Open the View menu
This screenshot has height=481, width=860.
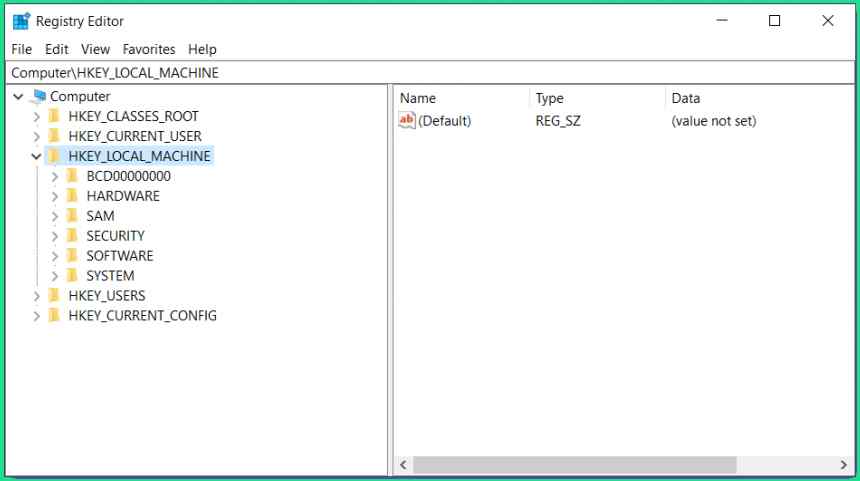coord(95,49)
